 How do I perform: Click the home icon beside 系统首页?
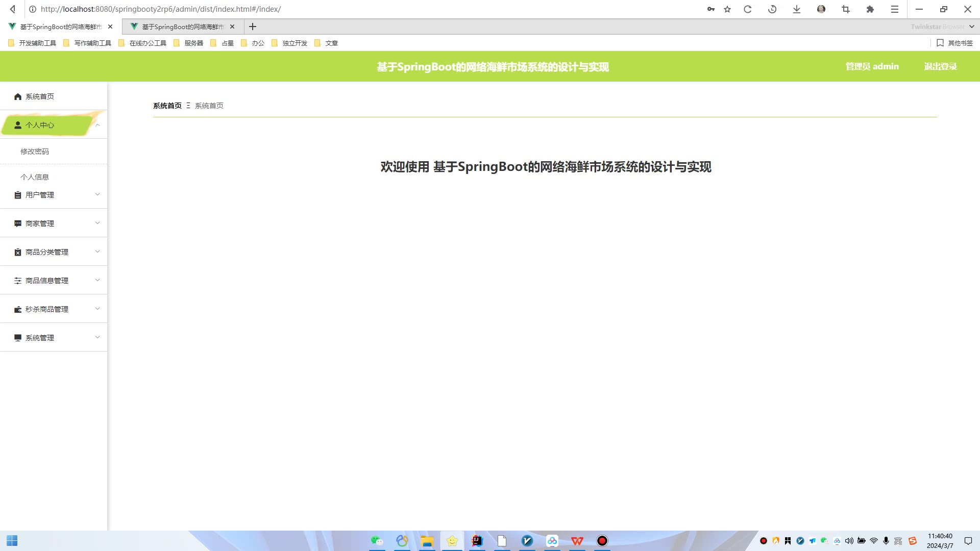(x=18, y=96)
